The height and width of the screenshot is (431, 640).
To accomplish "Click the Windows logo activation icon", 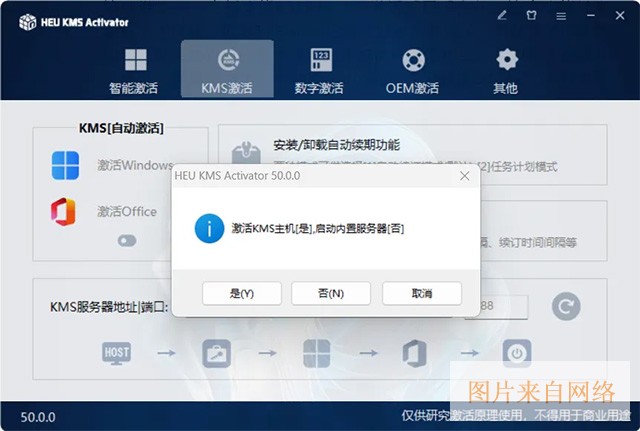I will (65, 165).
